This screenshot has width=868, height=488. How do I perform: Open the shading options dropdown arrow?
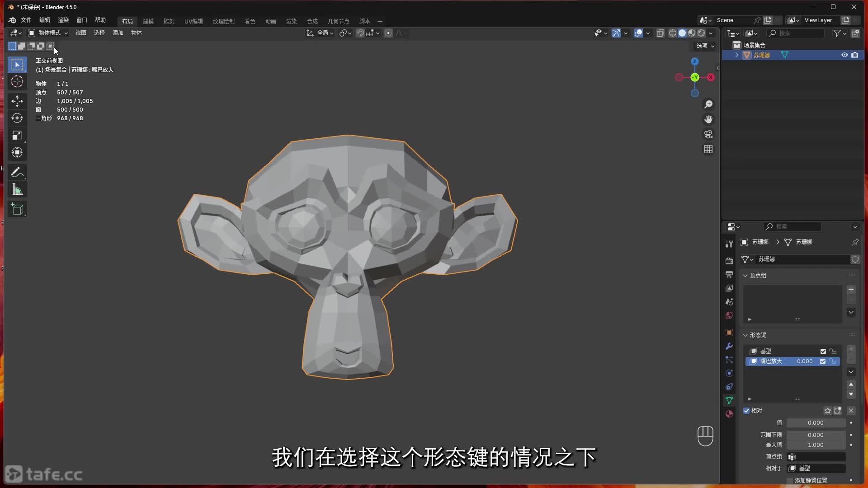click(711, 33)
